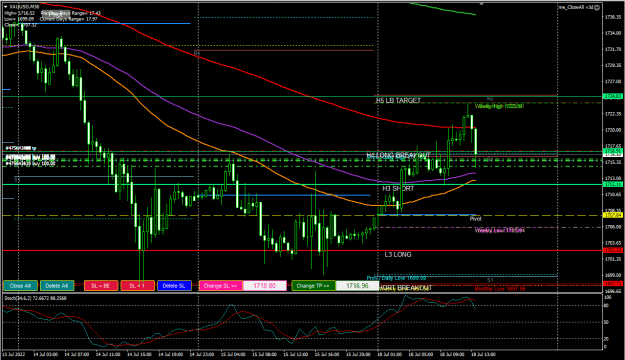Click the Weekly Low label

(x=499, y=230)
